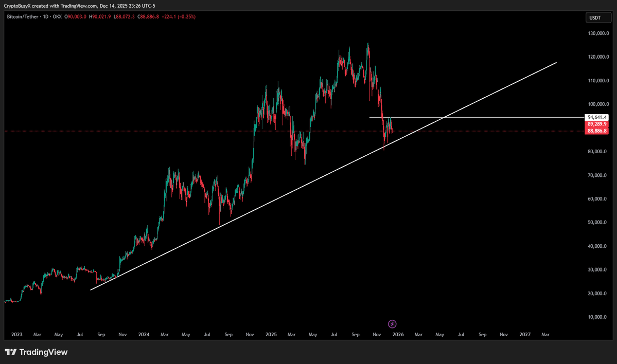Click the high value H90,021.9
Screen dimensions: 617x364
pyautogui.click(x=100, y=17)
